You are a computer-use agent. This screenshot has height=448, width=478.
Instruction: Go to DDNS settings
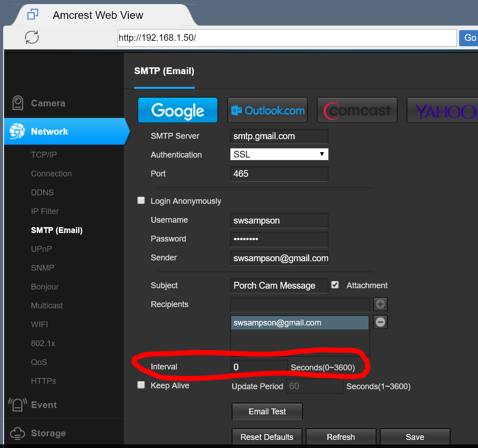coord(42,193)
